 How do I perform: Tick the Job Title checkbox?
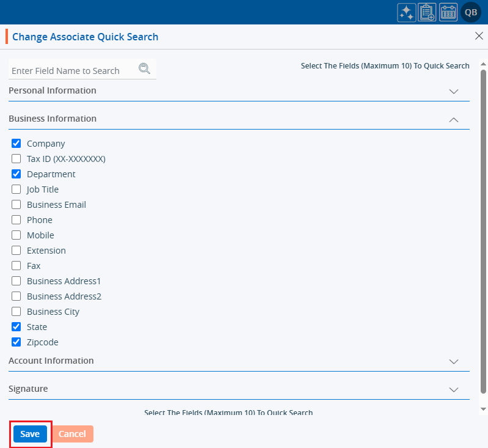pos(16,189)
